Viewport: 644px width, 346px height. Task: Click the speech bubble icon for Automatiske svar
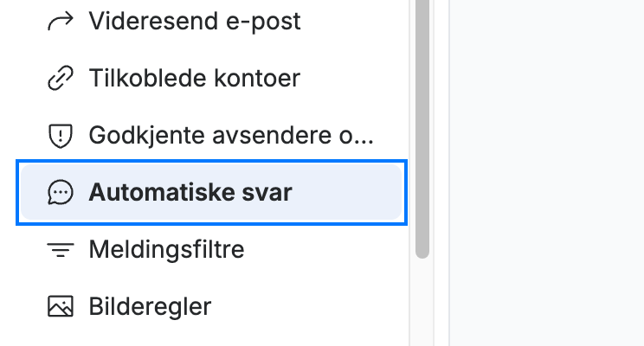(x=61, y=192)
